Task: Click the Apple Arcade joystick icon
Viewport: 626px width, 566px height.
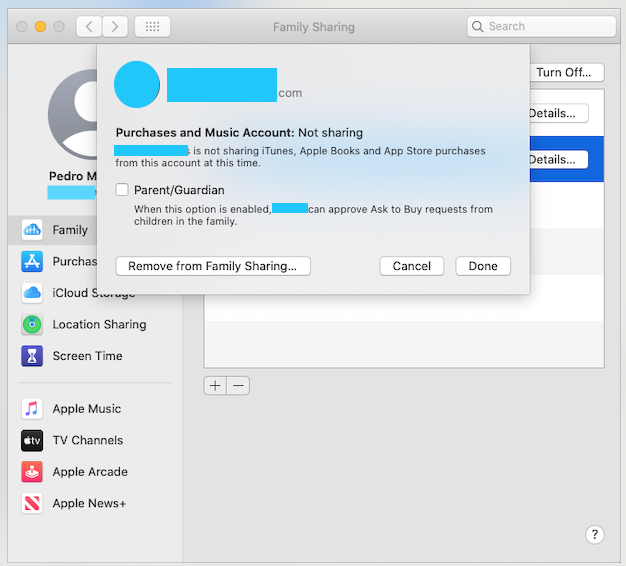Action: [x=32, y=472]
